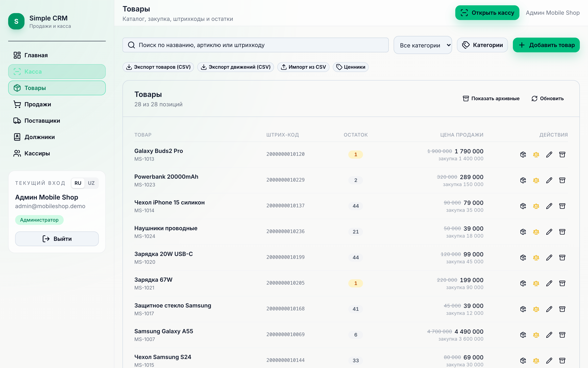Click ОСТАТОК column header
588x368 pixels.
click(355, 135)
